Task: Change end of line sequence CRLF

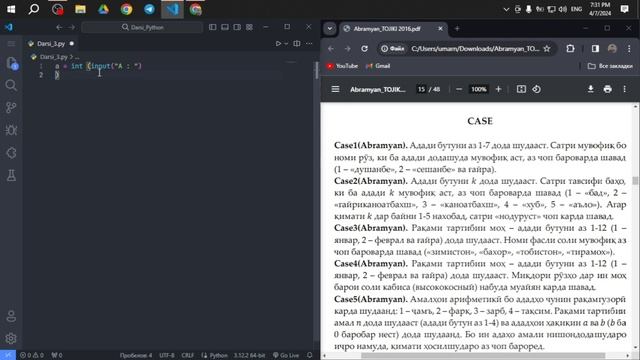Action: (x=188, y=355)
